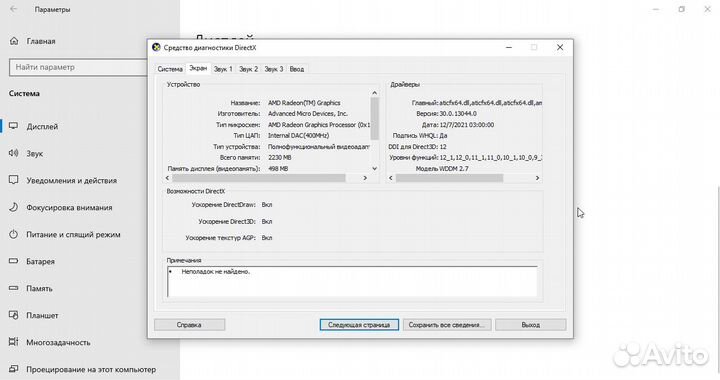
Task: Close the DirectX diagnostic window
Action: tap(560, 47)
